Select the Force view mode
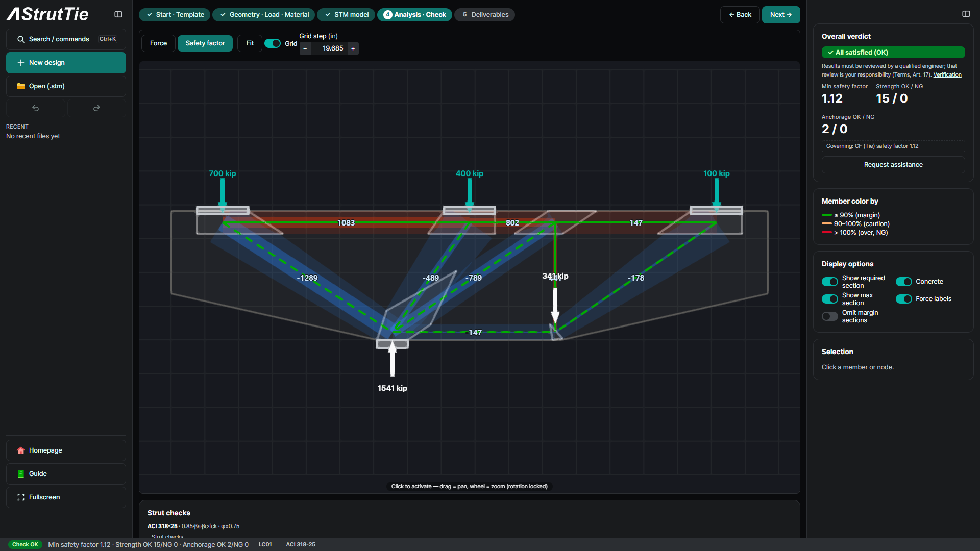 click(x=158, y=43)
